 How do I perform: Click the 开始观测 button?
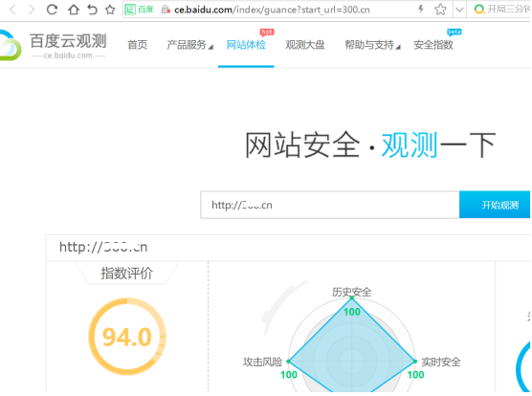(x=495, y=205)
